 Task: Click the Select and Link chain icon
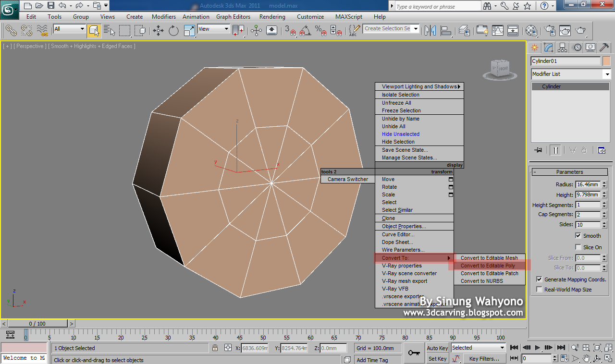click(11, 31)
